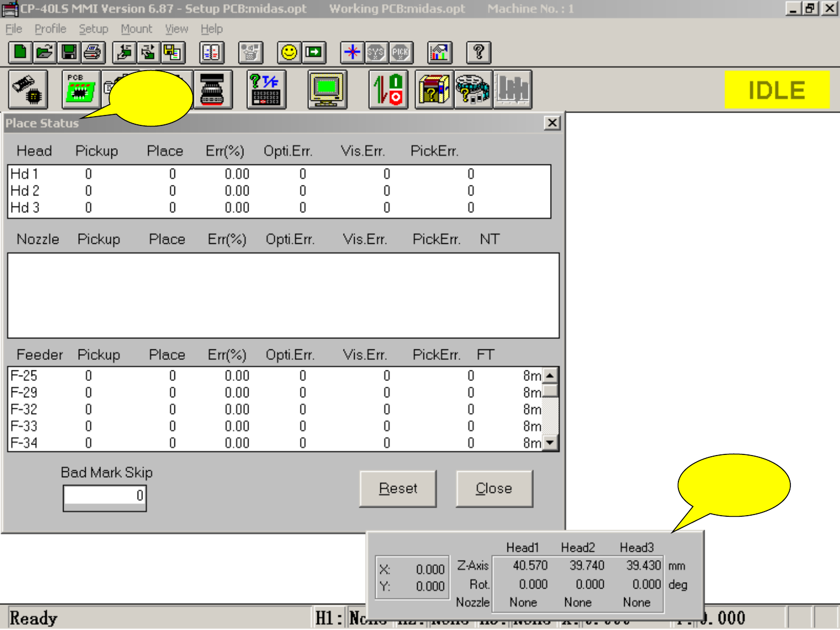Click the grey bar graph icon
This screenshot has width=840, height=630.
(513, 90)
